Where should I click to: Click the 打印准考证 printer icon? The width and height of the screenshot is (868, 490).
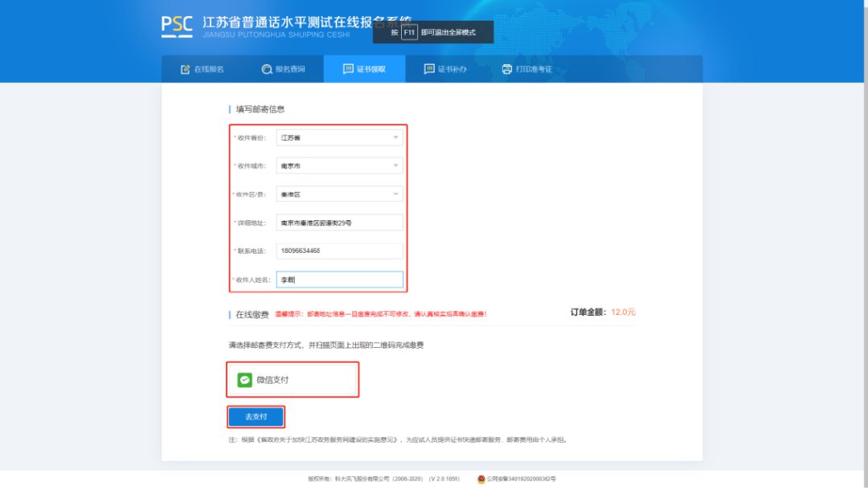tap(506, 69)
